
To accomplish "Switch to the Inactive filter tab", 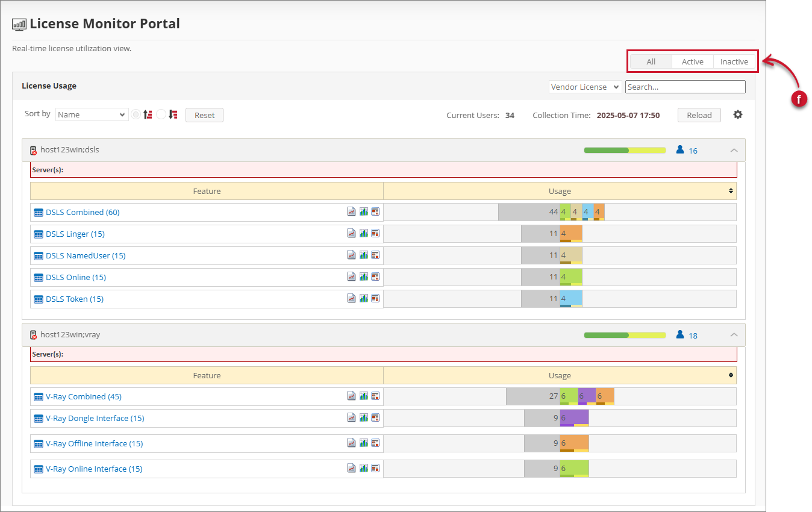I will 734,61.
